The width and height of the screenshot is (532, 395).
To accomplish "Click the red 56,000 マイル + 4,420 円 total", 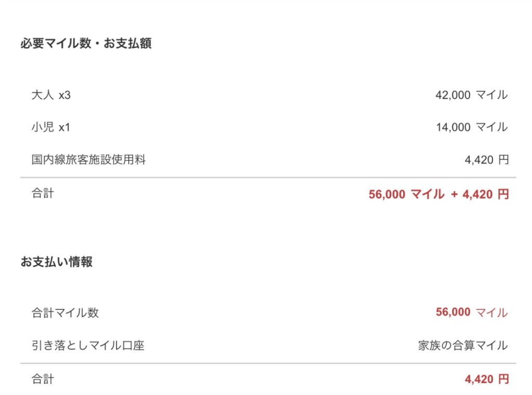I will tap(438, 194).
